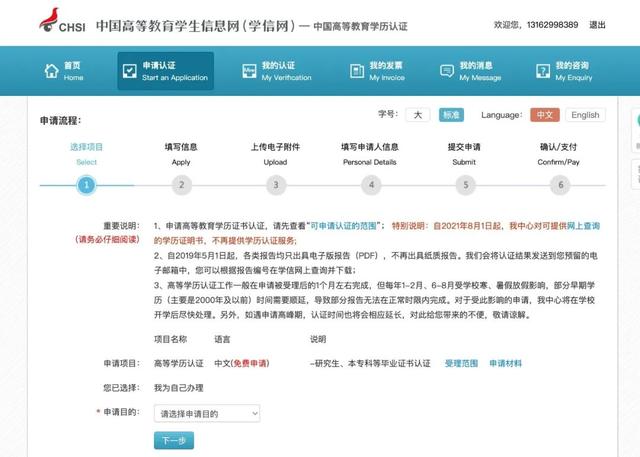Click the My Invoice document icon
640x457 pixels.
(357, 71)
